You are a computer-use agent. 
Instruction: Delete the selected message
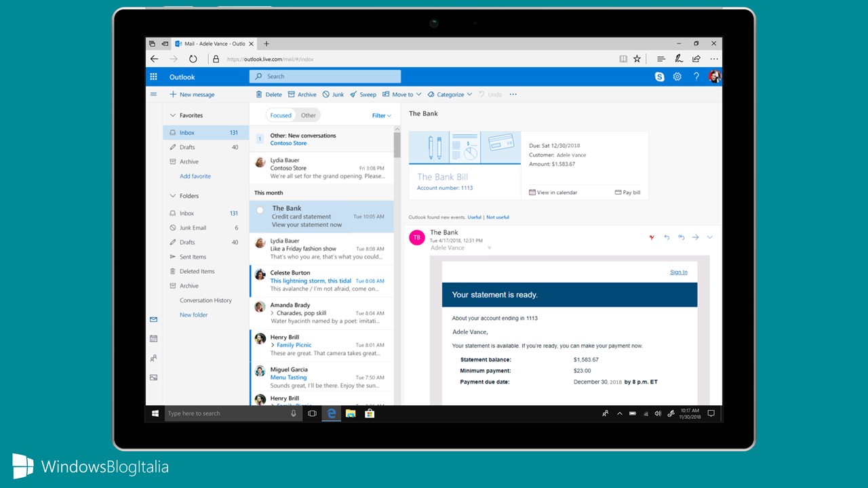(269, 94)
